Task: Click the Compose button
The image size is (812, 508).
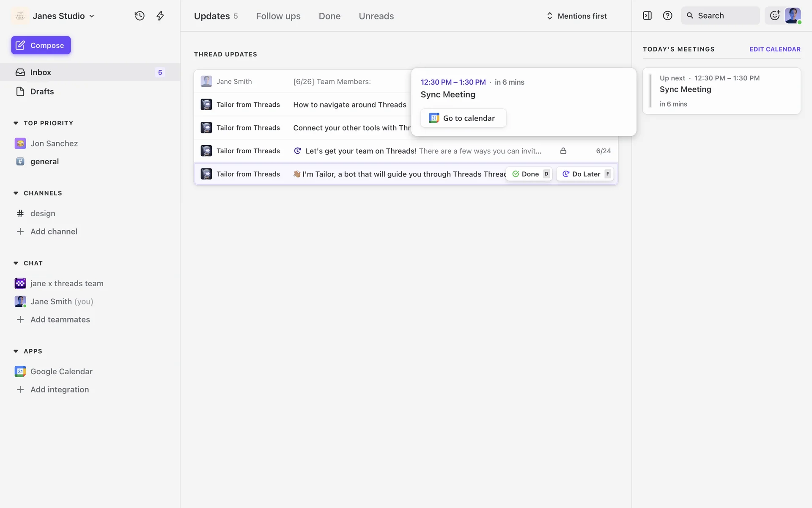Action: tap(41, 45)
